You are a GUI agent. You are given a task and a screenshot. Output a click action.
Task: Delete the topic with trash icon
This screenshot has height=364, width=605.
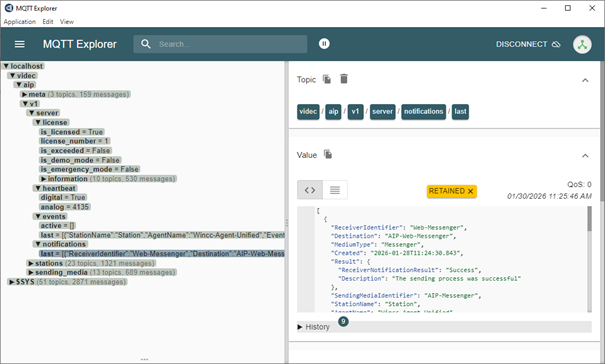tap(344, 79)
